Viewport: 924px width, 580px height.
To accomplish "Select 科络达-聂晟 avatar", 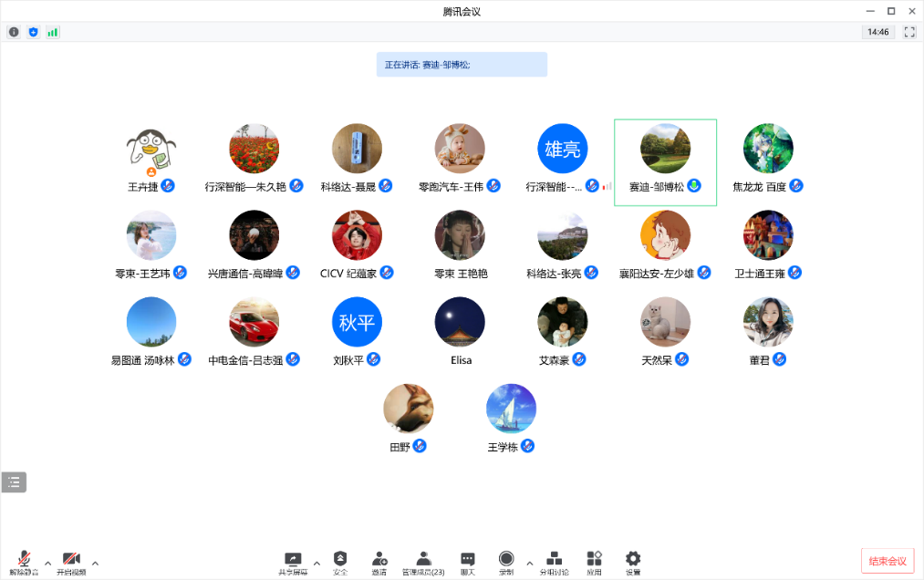I will click(358, 149).
